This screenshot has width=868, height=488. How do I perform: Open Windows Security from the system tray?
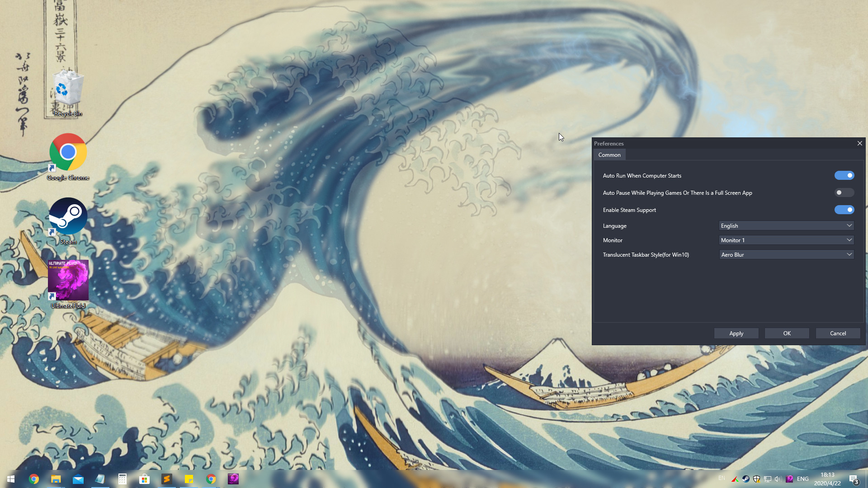click(756, 479)
